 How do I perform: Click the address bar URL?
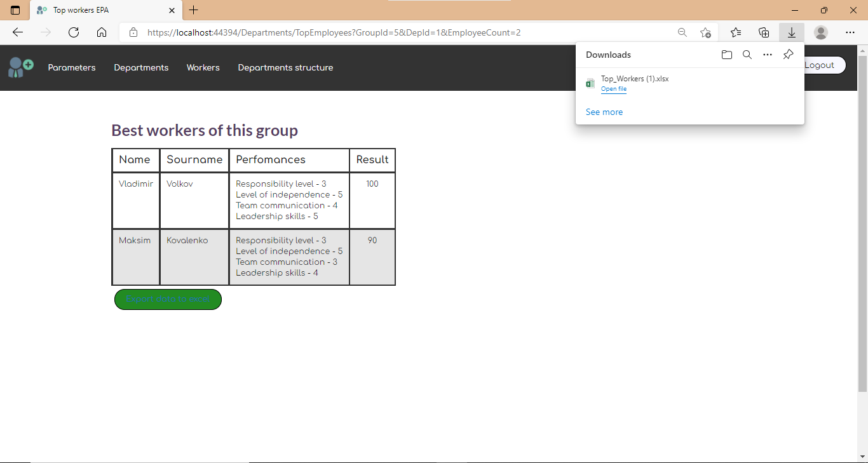[x=334, y=32]
